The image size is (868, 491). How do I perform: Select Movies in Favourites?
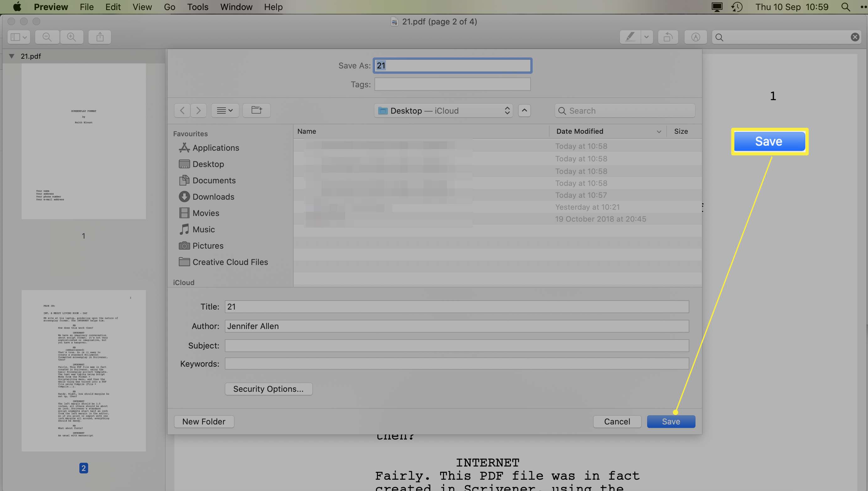coord(199,213)
